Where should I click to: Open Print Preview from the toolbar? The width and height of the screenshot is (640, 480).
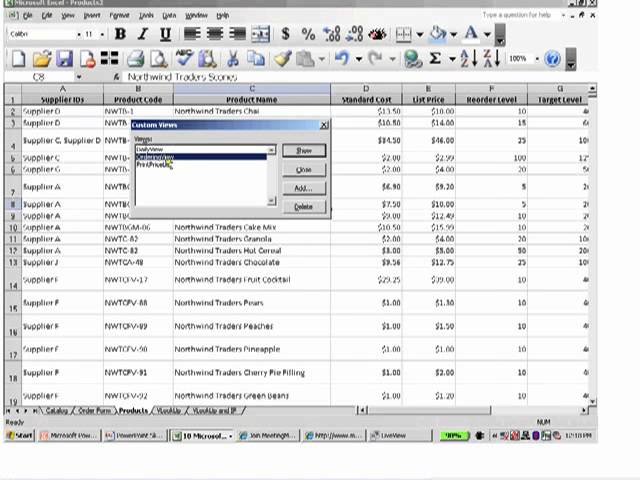(158, 59)
